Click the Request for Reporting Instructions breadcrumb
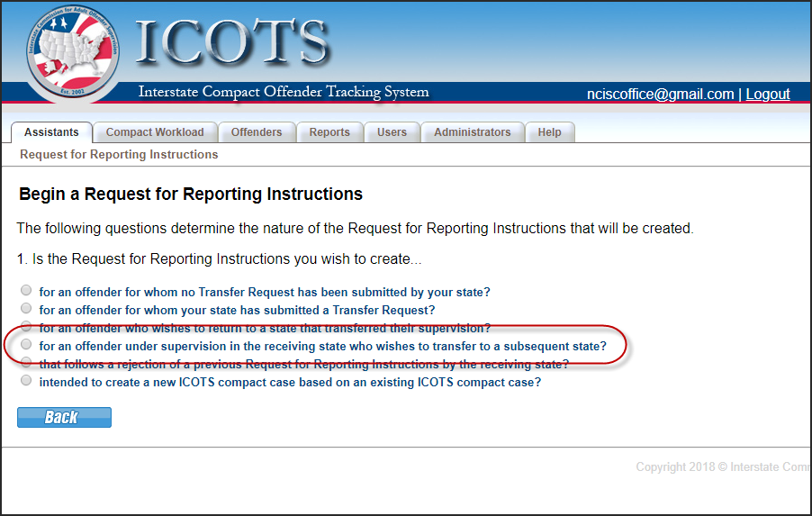This screenshot has height=516, width=812. coord(119,155)
